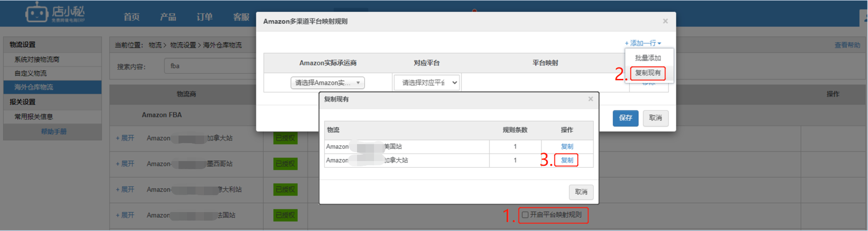Viewport: 868px width, 231px height.
Task: Click 物流 in the breadcrumb
Action: tap(155, 45)
